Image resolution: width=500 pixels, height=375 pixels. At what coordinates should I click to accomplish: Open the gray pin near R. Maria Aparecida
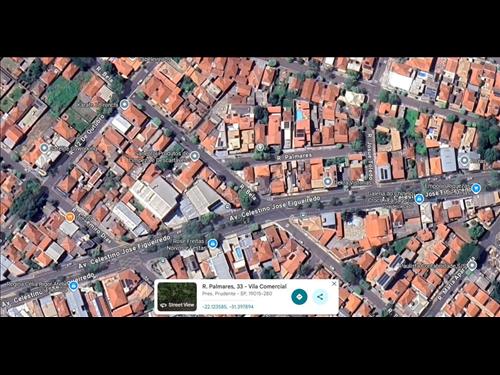tap(472, 265)
